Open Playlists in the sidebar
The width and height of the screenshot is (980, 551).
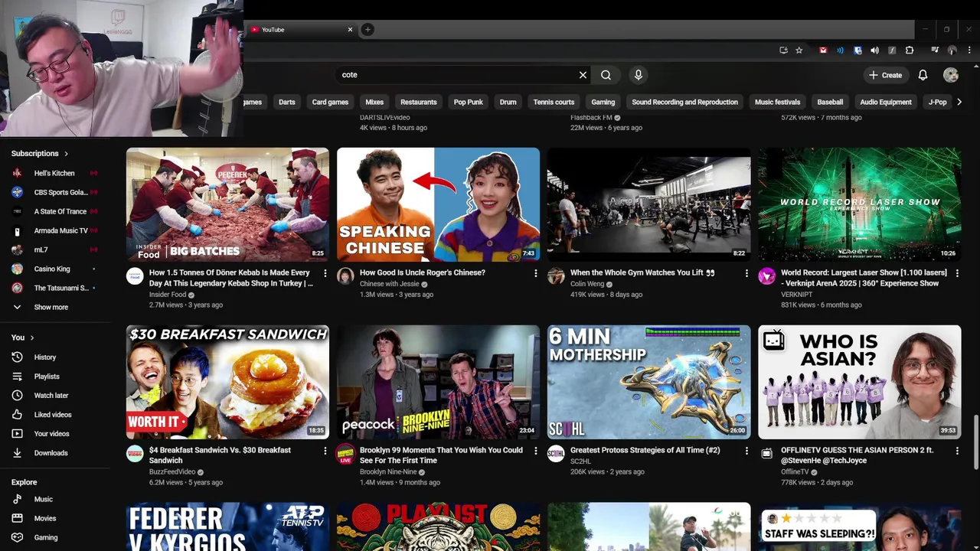tap(55, 377)
